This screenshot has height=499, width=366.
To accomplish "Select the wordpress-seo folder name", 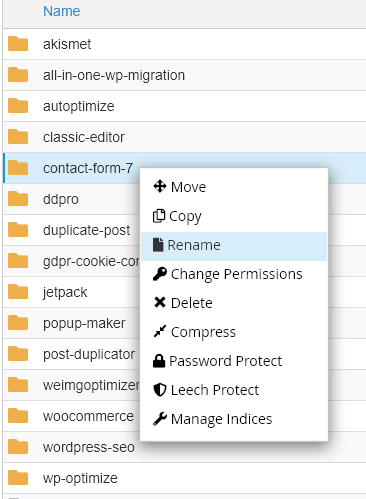I will [89, 448].
